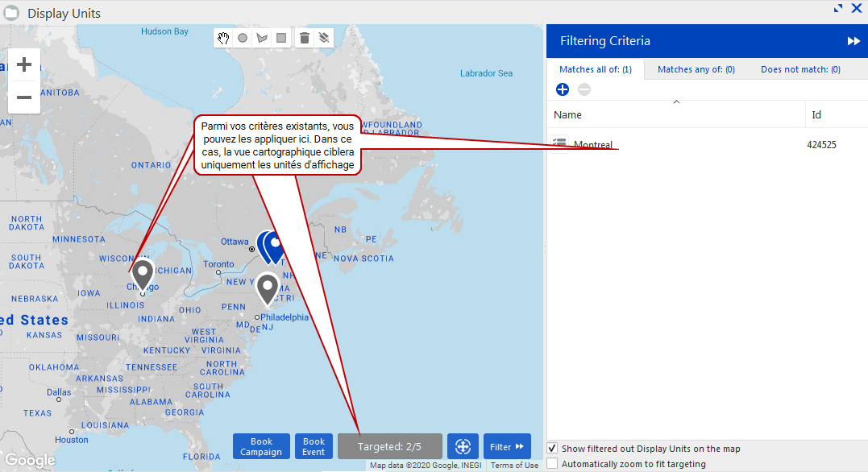868x472 pixels.
Task: Enable Automatically zoom to fit targeting
Action: [552, 464]
